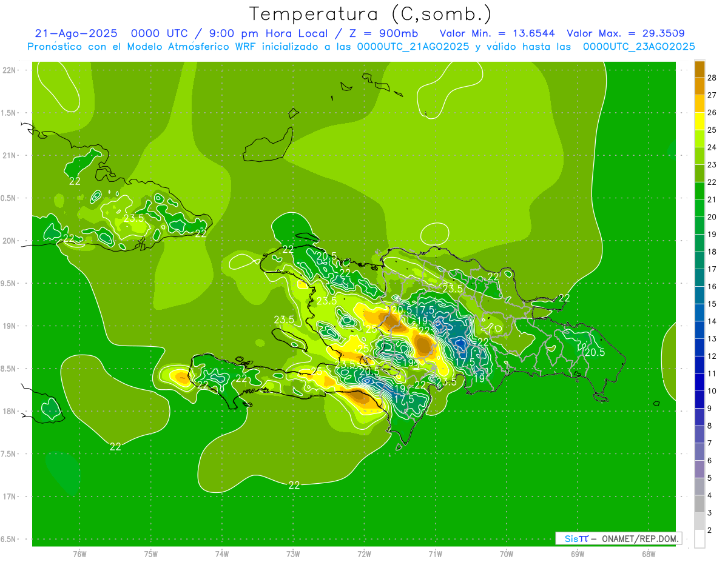
Task: Pick orange legend swatch between 27 and 28
Action: point(699,87)
